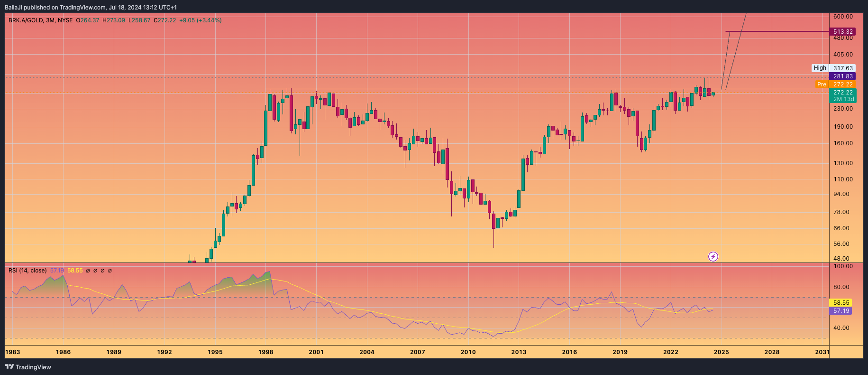Select the open value O264.37

click(88, 20)
